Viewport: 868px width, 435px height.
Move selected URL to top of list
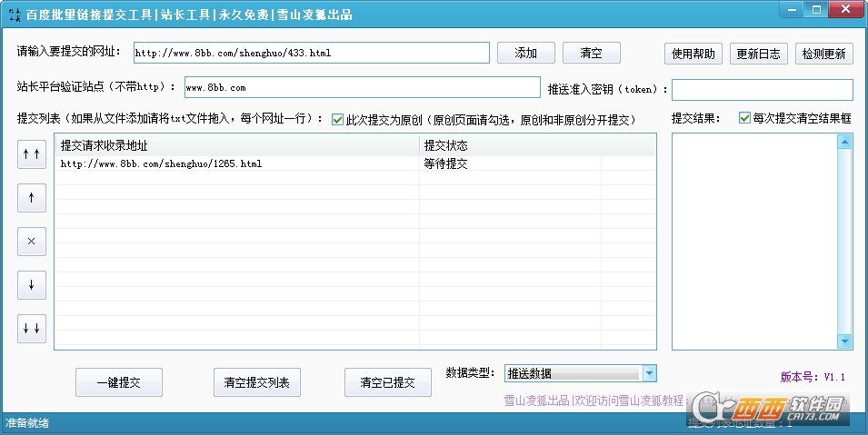tap(32, 153)
